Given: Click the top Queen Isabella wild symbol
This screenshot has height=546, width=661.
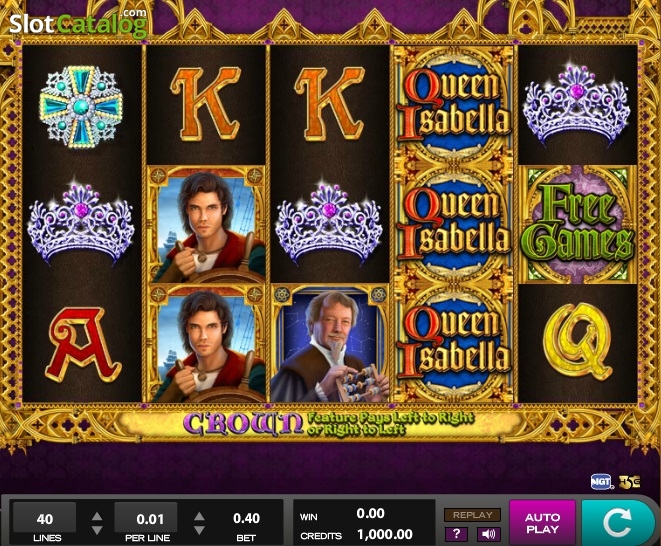Looking at the screenshot, I should point(454,105).
